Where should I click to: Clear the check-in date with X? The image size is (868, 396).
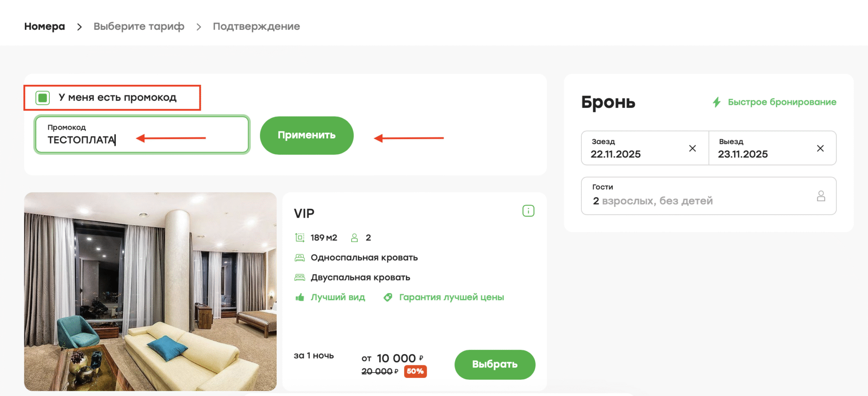[692, 149]
